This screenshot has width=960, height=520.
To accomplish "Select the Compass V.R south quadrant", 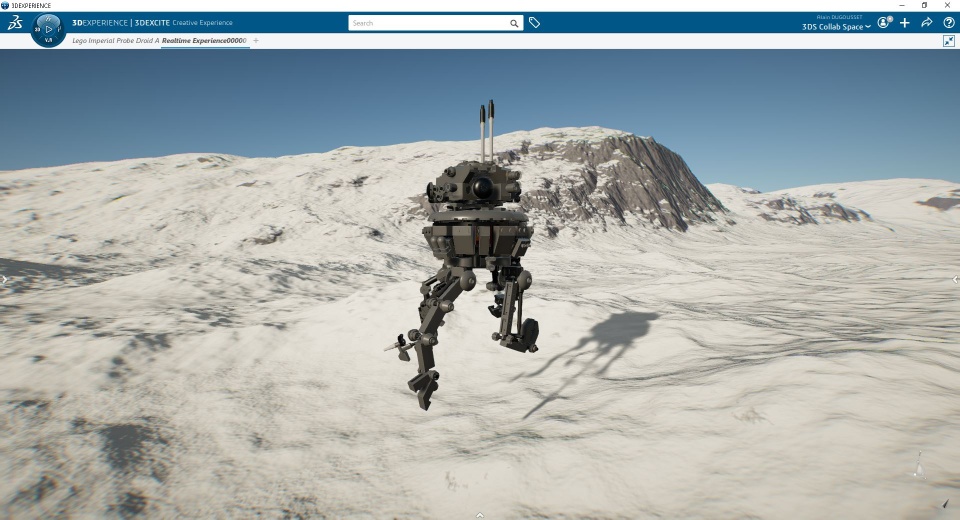I will point(48,40).
